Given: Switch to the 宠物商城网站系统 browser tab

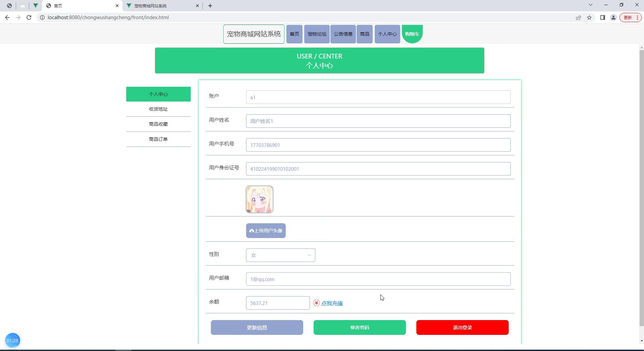Looking at the screenshot, I should pos(163,6).
